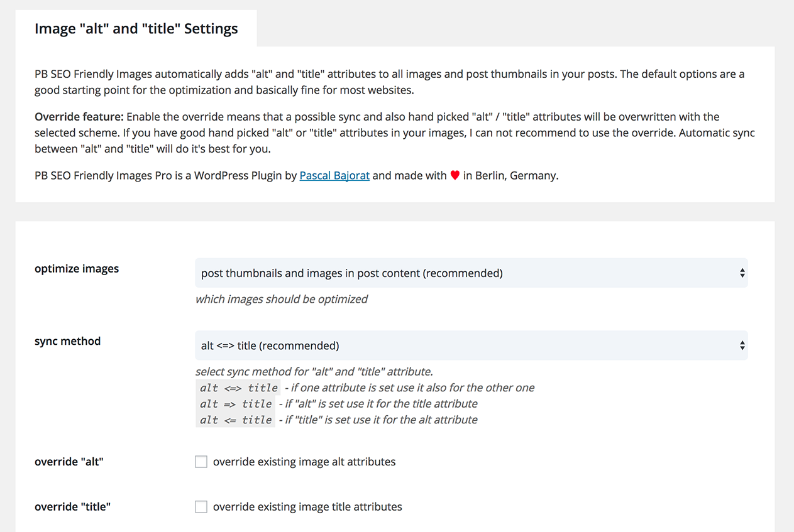This screenshot has width=794, height=532.
Task: Click the bold 'Override feature:' text
Action: point(79,117)
